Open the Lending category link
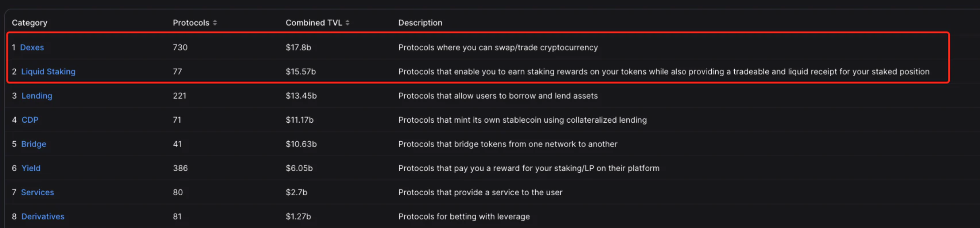 coord(37,96)
